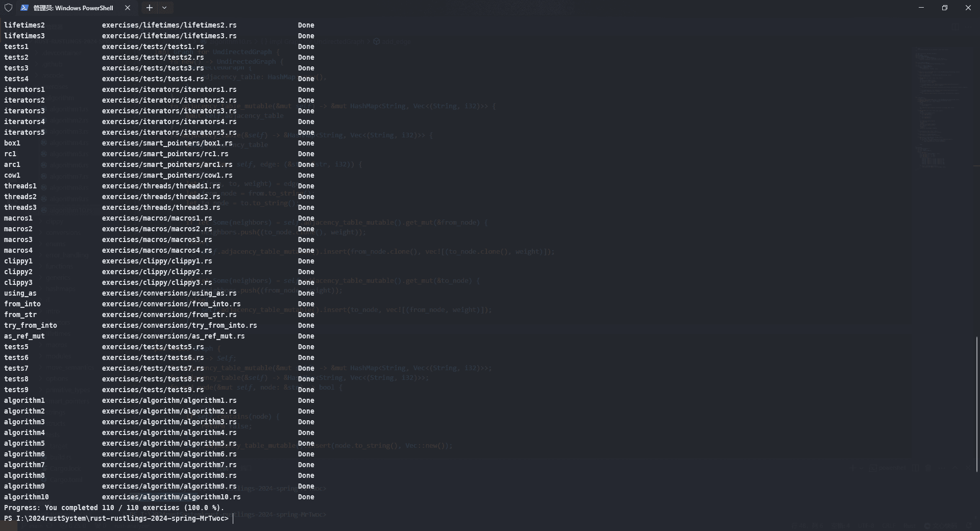
Task: Click the exercises/lifetimes/lifetimes2.rs path text
Action: pyautogui.click(x=169, y=25)
